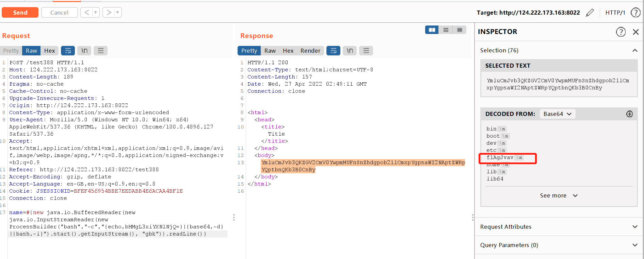Click the Date response header line
The width and height of the screenshot is (644, 259).
(x=307, y=84)
